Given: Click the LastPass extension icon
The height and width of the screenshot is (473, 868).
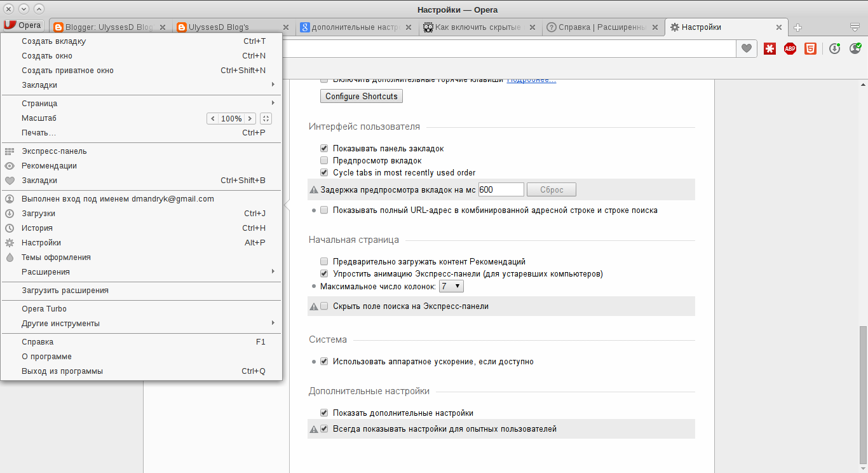Looking at the screenshot, I should (770, 48).
